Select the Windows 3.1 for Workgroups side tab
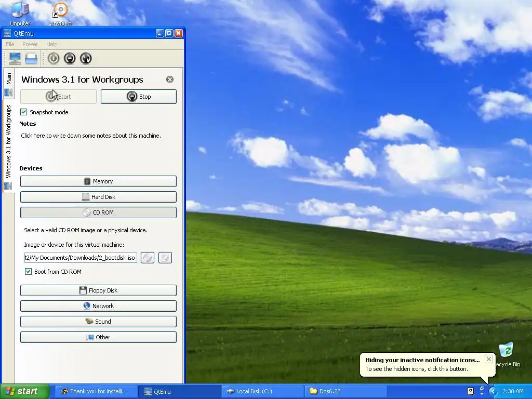This screenshot has height=399, width=532. coord(8,147)
